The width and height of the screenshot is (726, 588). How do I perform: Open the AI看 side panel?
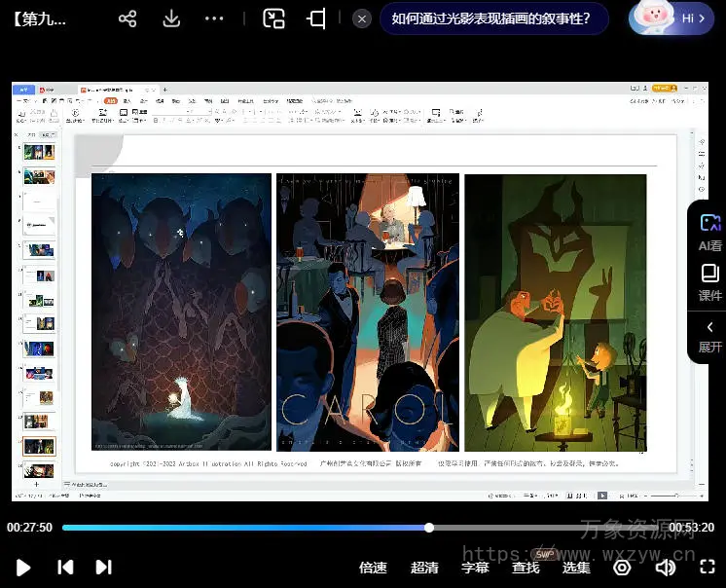click(709, 232)
